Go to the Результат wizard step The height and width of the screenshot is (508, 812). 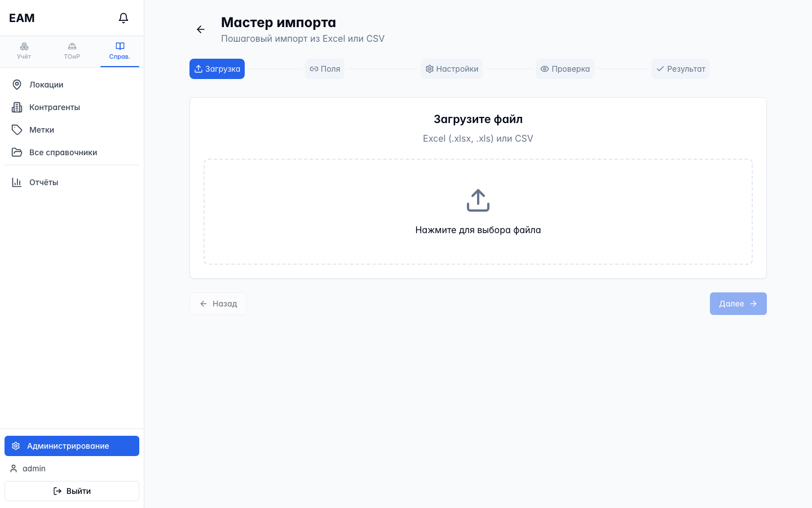(x=681, y=69)
